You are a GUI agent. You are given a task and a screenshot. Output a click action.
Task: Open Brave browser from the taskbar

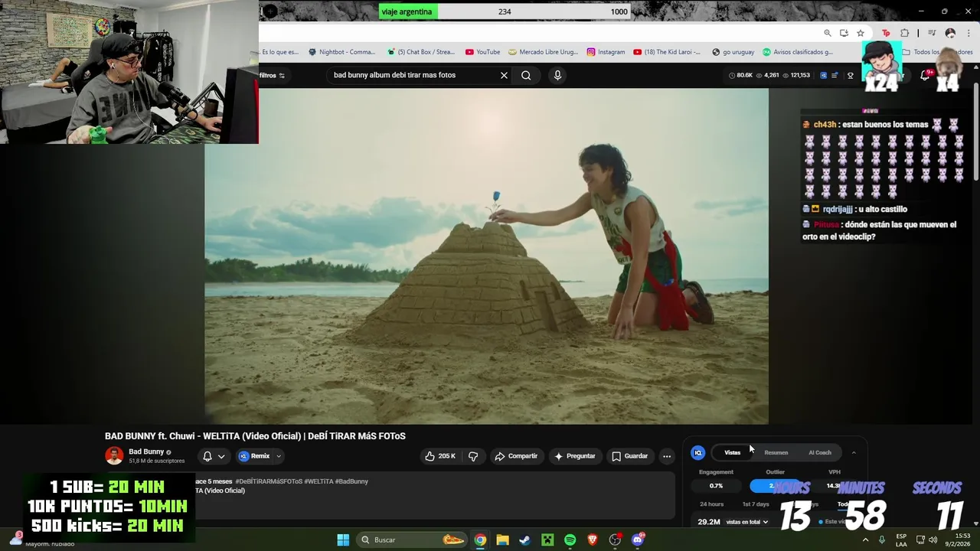[x=592, y=540]
